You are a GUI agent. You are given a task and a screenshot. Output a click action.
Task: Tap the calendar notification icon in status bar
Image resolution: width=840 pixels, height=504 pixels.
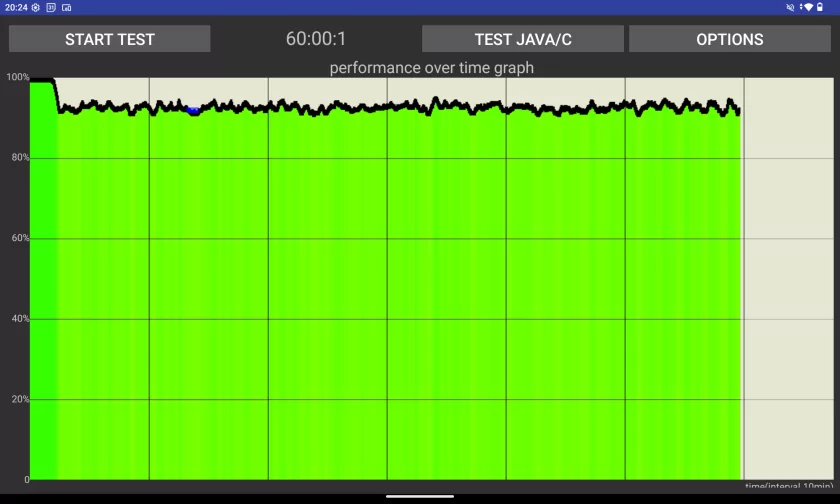point(51,7)
